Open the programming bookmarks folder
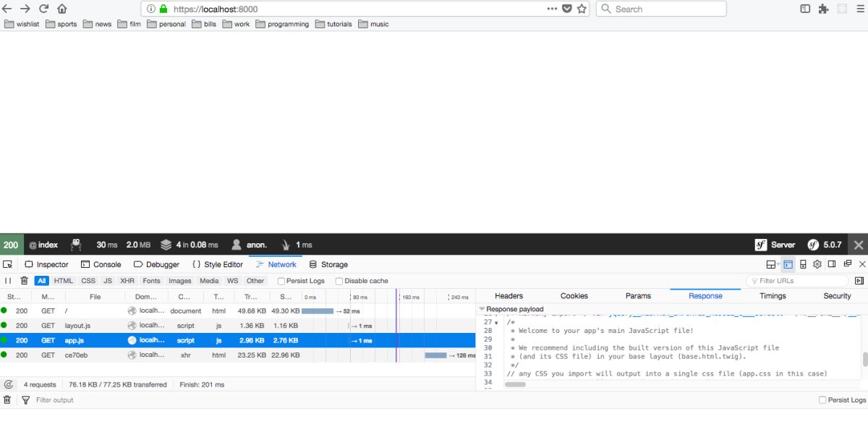The image size is (868, 422). pyautogui.click(x=281, y=24)
